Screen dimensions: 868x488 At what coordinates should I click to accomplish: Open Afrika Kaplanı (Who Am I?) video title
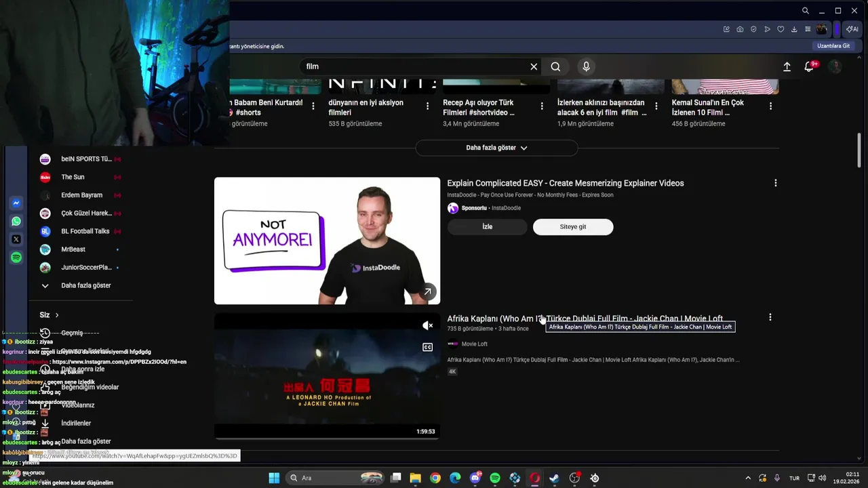585,319
